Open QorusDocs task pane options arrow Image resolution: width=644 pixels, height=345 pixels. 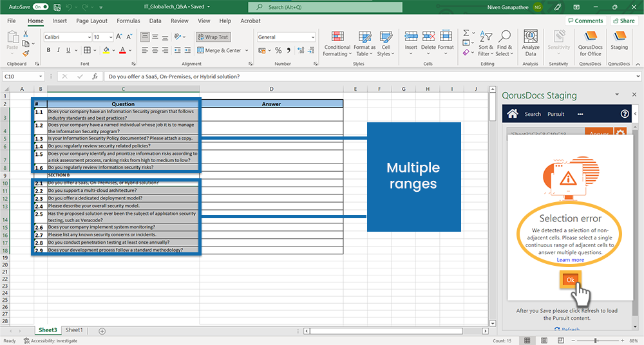point(617,95)
